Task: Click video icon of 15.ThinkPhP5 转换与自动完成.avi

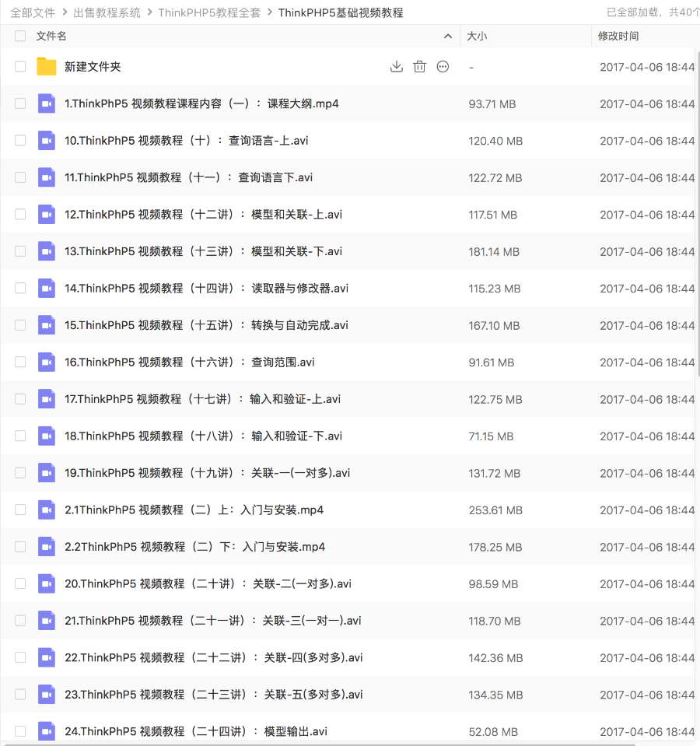Action: [x=47, y=325]
